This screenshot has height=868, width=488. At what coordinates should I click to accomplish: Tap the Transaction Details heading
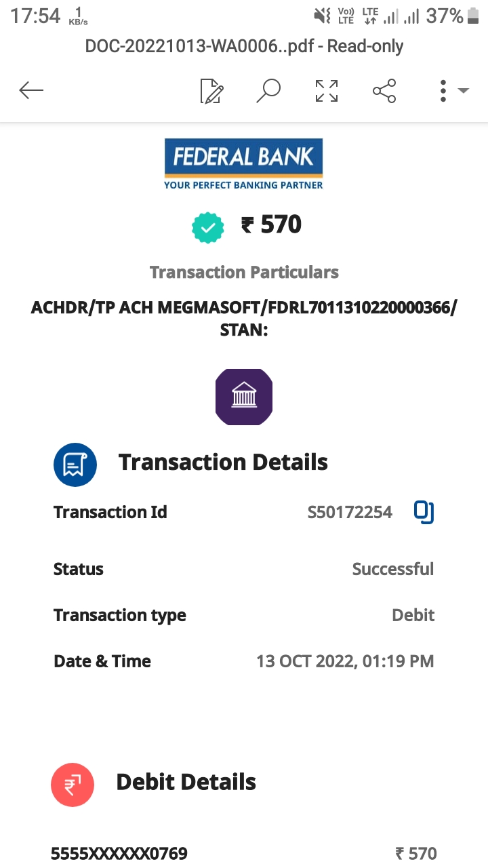(x=223, y=462)
